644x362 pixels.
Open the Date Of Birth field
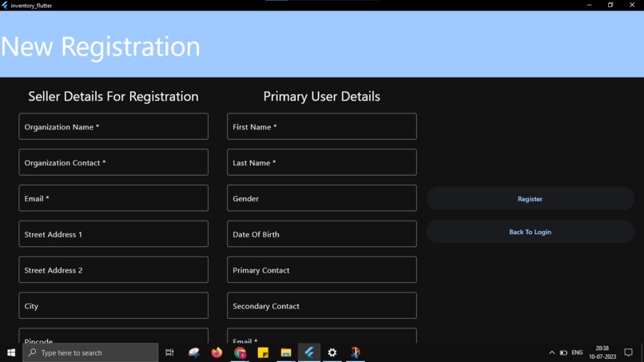[x=321, y=234]
